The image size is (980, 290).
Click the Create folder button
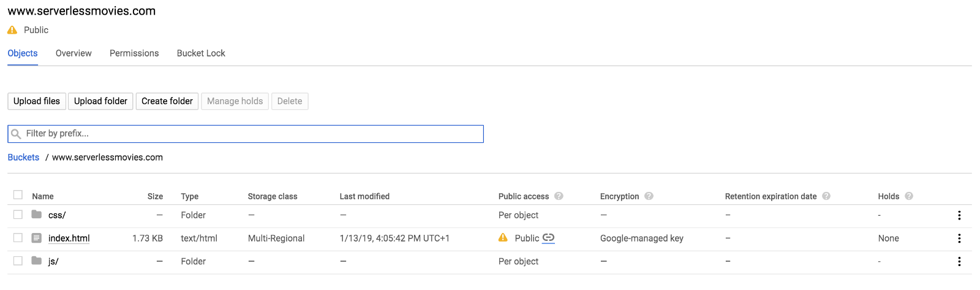167,101
